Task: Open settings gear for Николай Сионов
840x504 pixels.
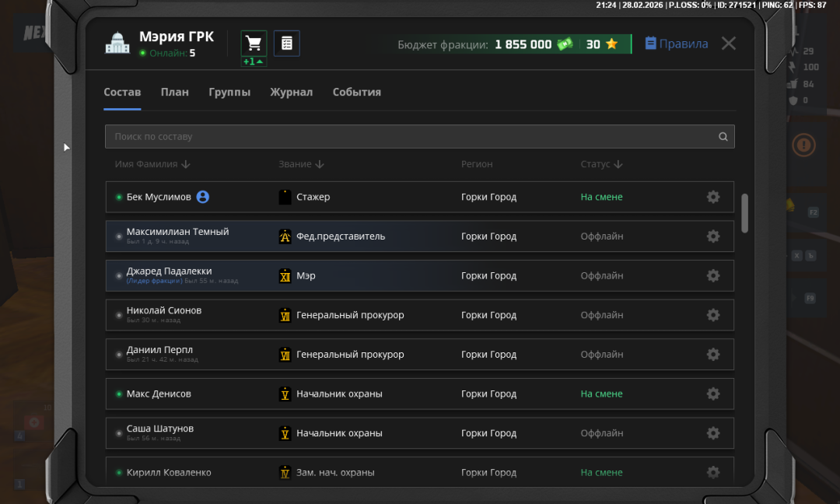Action: click(712, 315)
